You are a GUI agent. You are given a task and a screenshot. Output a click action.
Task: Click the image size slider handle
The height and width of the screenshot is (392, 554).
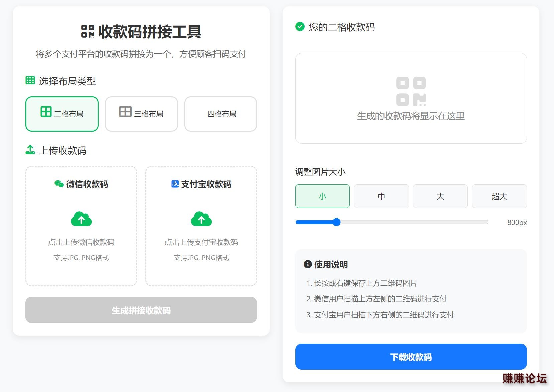337,222
